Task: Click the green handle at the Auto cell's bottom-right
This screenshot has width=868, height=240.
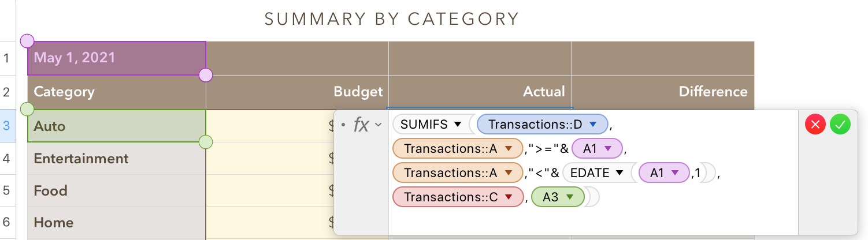Action: click(206, 142)
